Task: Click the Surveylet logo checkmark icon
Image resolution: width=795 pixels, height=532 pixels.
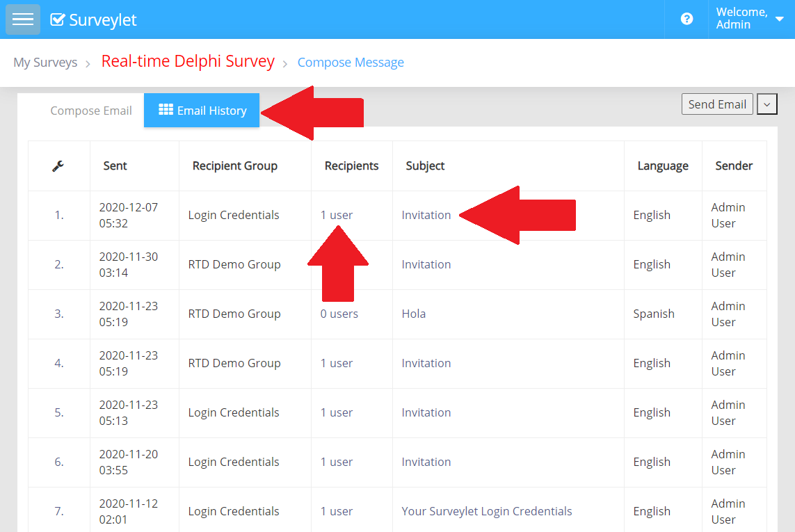Action: 58,19
